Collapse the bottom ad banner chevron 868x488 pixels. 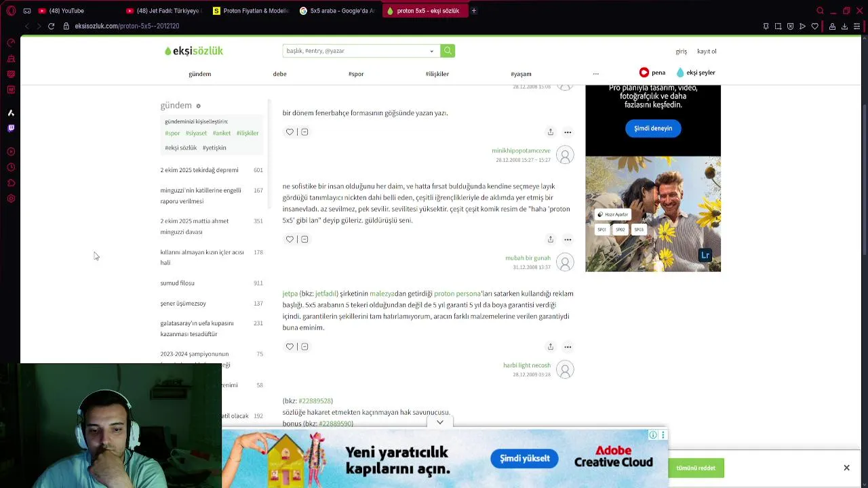pyautogui.click(x=440, y=422)
